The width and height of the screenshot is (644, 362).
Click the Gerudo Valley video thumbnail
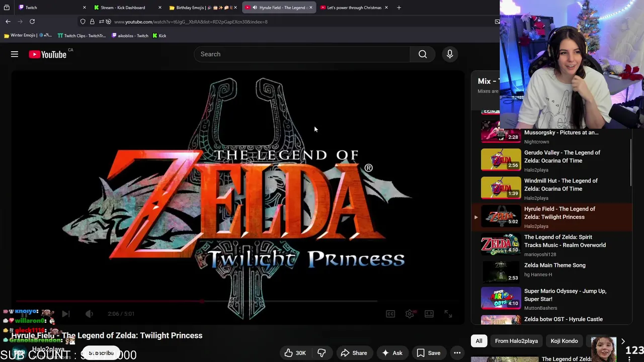(x=501, y=160)
